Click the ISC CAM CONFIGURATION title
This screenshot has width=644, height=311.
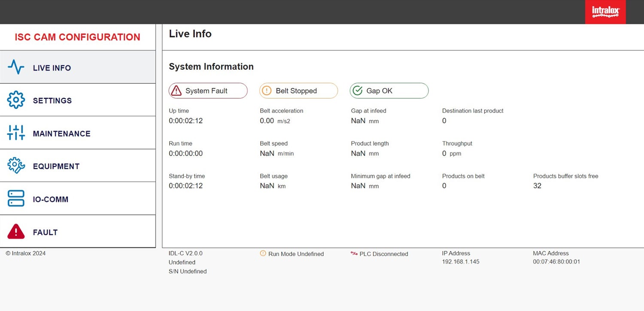[x=77, y=37]
